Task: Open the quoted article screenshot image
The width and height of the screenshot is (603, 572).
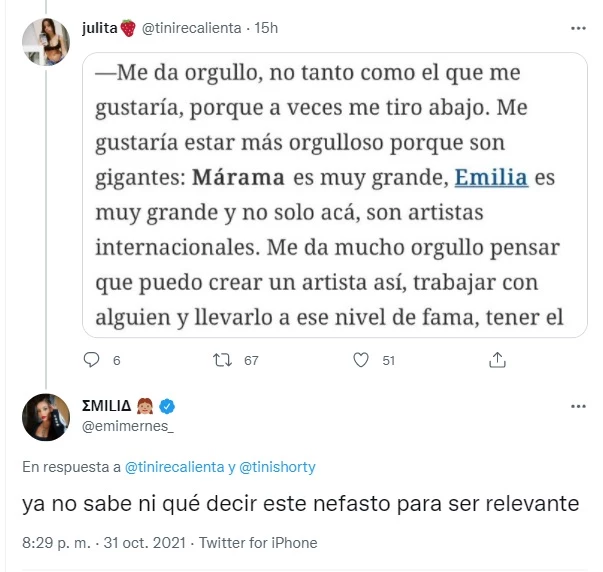Action: point(333,195)
